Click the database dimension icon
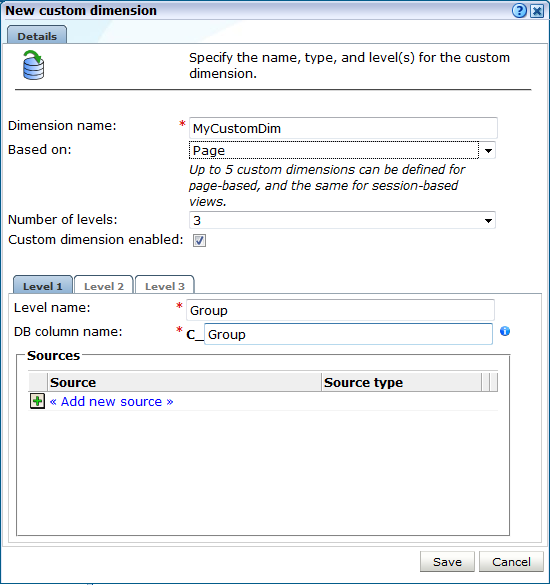 pos(34,65)
